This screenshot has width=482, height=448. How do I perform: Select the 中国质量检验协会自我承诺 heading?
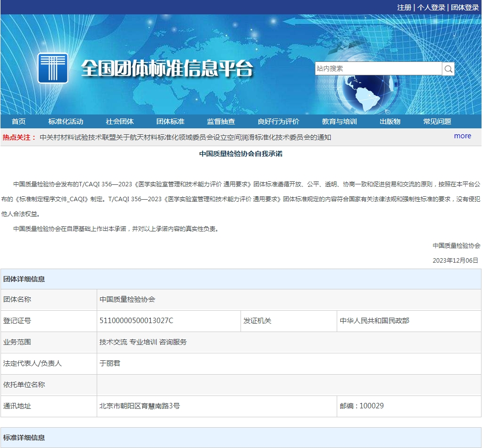pyautogui.click(x=241, y=154)
